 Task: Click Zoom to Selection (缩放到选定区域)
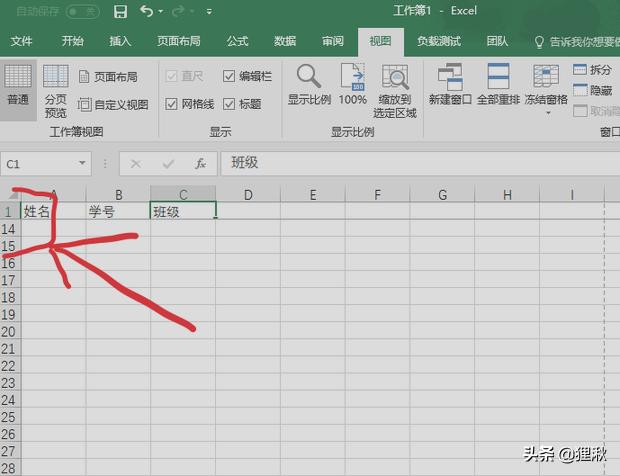pos(396,90)
